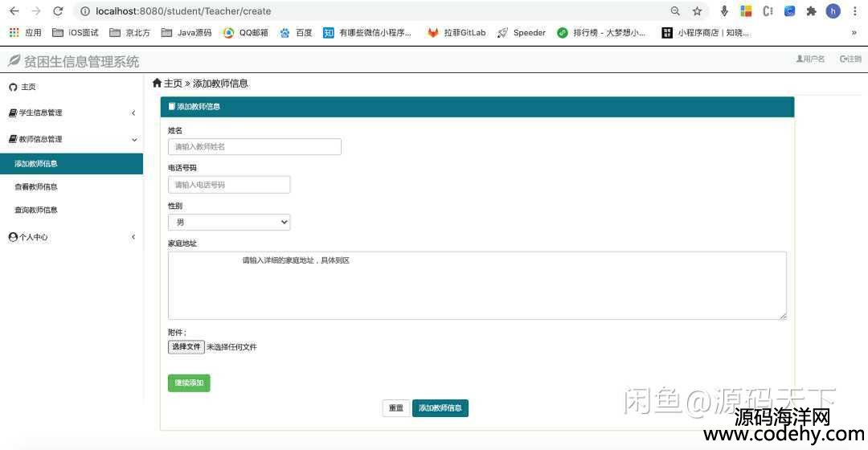Click into the 姓名 name input field
The width and height of the screenshot is (868, 450).
coord(254,147)
